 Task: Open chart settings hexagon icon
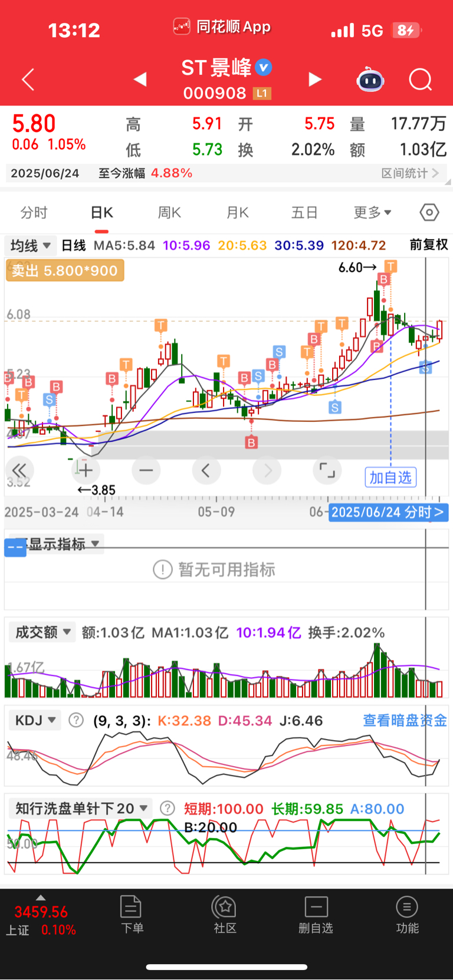tap(429, 212)
